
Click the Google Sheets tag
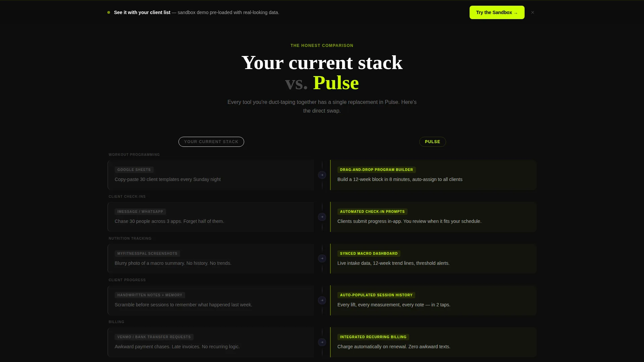click(x=134, y=170)
